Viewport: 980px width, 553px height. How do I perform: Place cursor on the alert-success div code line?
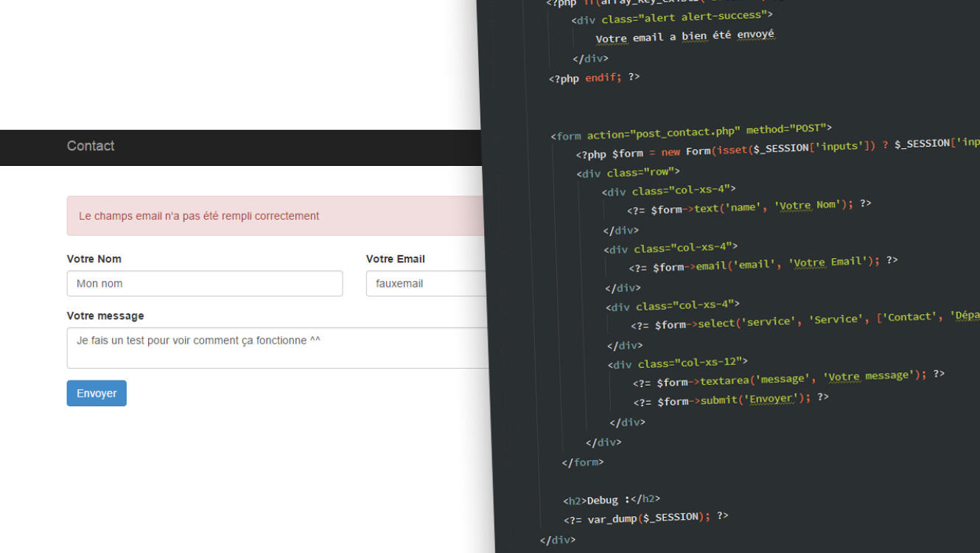click(x=672, y=17)
